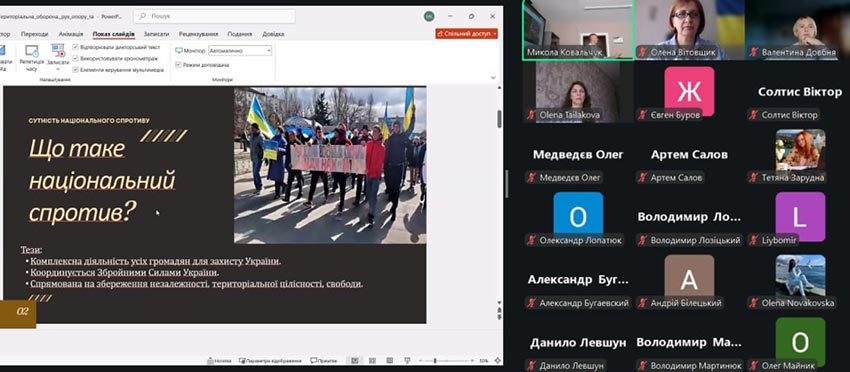The width and height of the screenshot is (850, 372).
Task: Open the Записати ribbon tab
Action: point(156,34)
